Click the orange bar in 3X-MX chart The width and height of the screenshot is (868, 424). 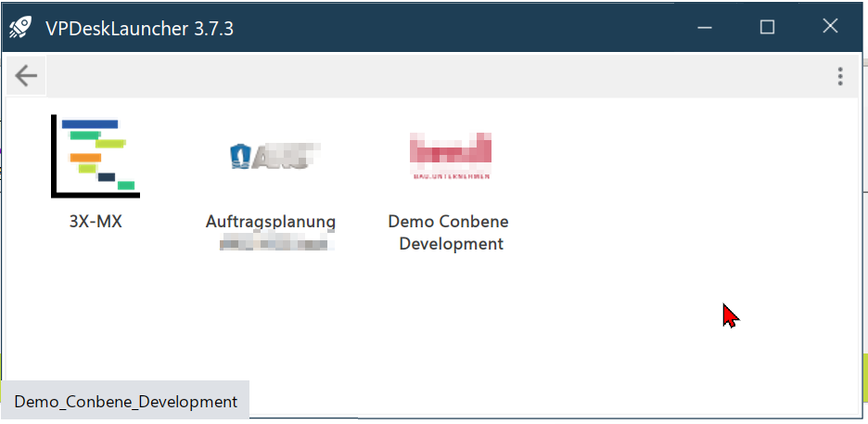click(85, 157)
